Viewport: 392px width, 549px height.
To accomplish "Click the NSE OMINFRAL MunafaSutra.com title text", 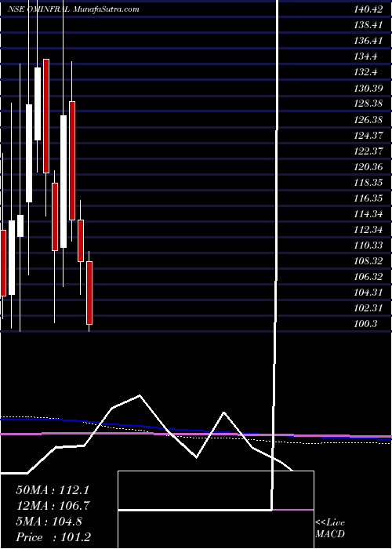I will pos(73,9).
